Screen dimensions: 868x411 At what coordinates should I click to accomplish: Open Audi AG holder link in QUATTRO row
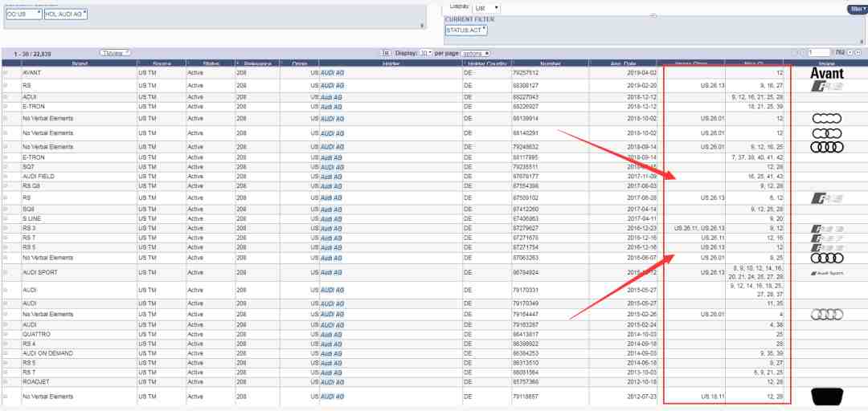331,334
